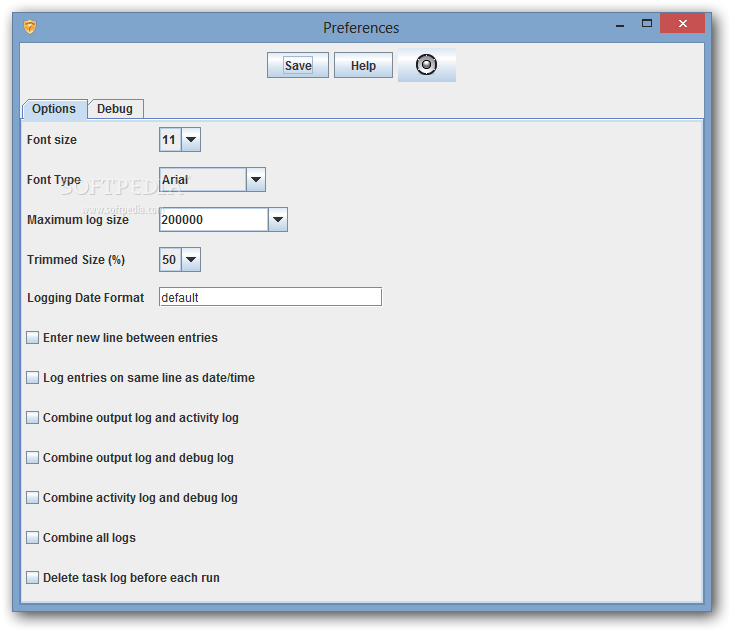Image resolution: width=732 pixels, height=632 pixels.
Task: Click the circular target icon button
Action: click(427, 65)
